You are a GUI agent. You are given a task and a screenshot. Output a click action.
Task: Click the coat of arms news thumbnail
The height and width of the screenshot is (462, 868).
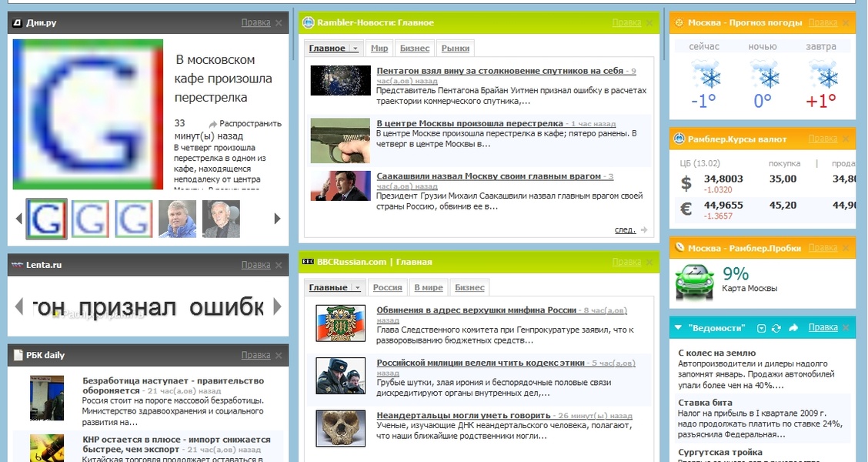(340, 323)
